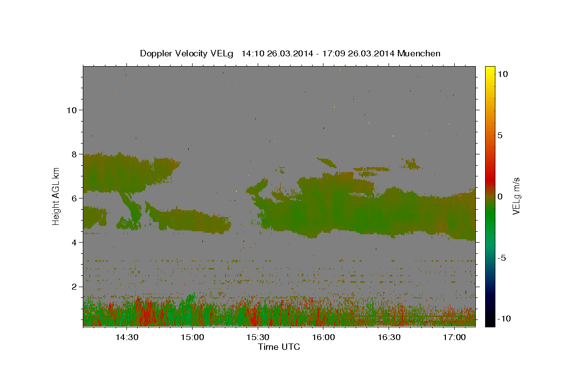This screenshot has height=392, width=588.
Task: Click the colorbar label '-10' at bottom
Action: [504, 318]
